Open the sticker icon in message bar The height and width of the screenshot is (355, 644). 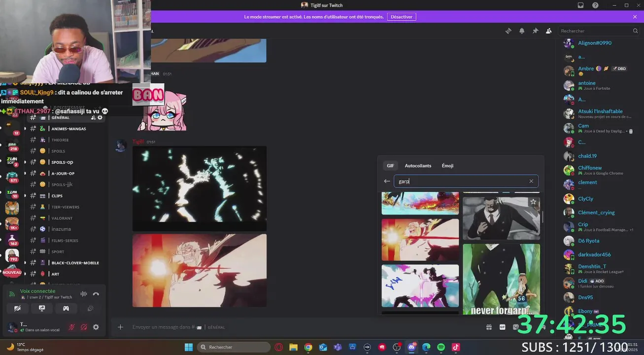pos(516,327)
